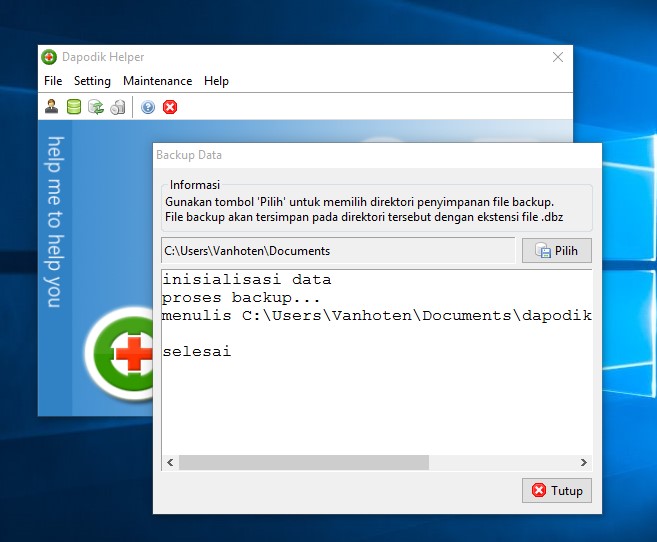Click the backup disk toolbar icon
657x542 pixels.
click(x=118, y=107)
